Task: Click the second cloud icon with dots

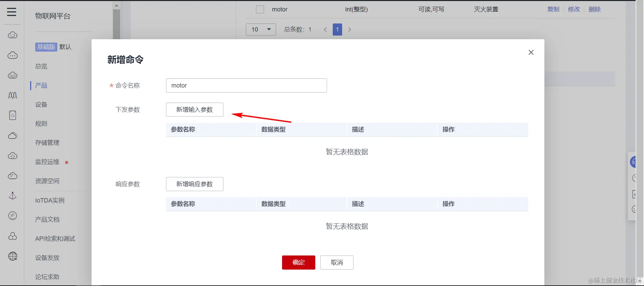Action: (13, 55)
